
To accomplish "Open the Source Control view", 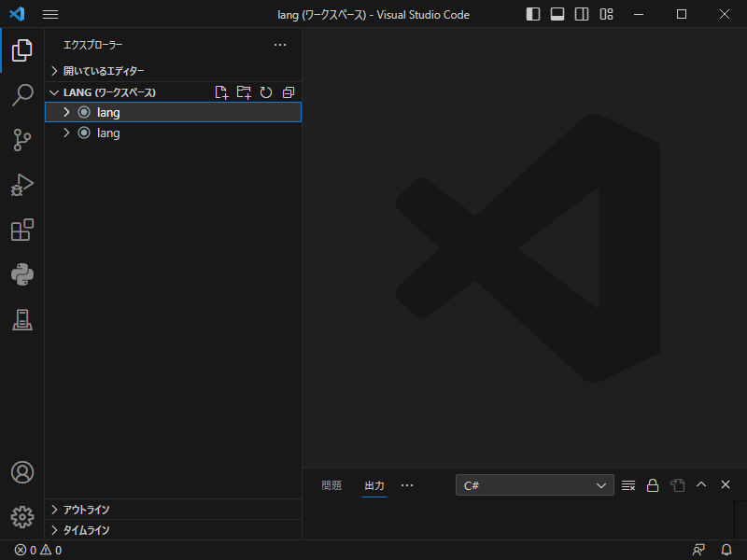I will [22, 140].
